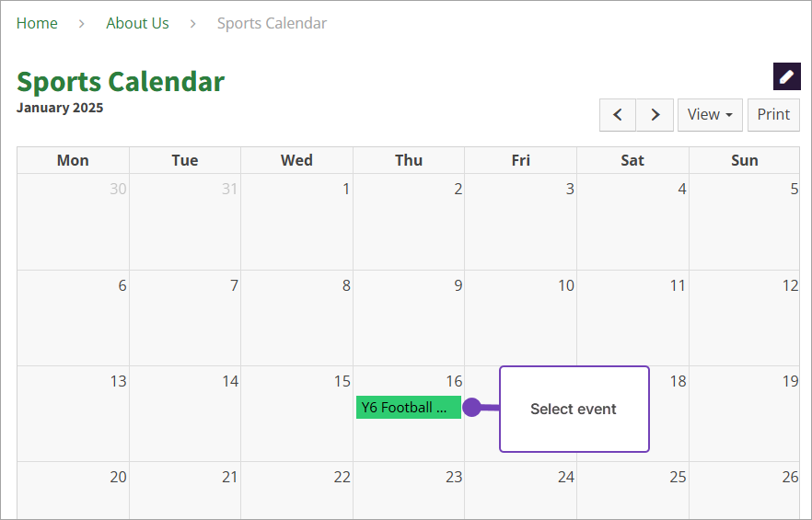Click the Sports Calendar breadcrumb text
Viewport: 812px width, 520px height.
[272, 23]
